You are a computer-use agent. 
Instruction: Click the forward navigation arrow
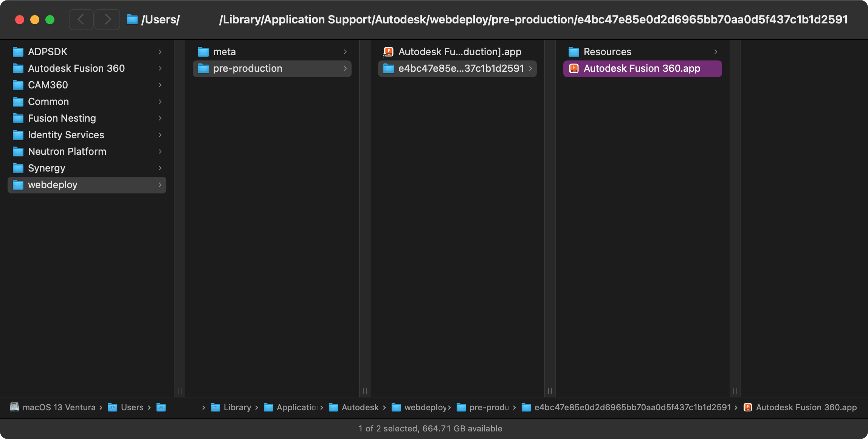click(x=108, y=19)
